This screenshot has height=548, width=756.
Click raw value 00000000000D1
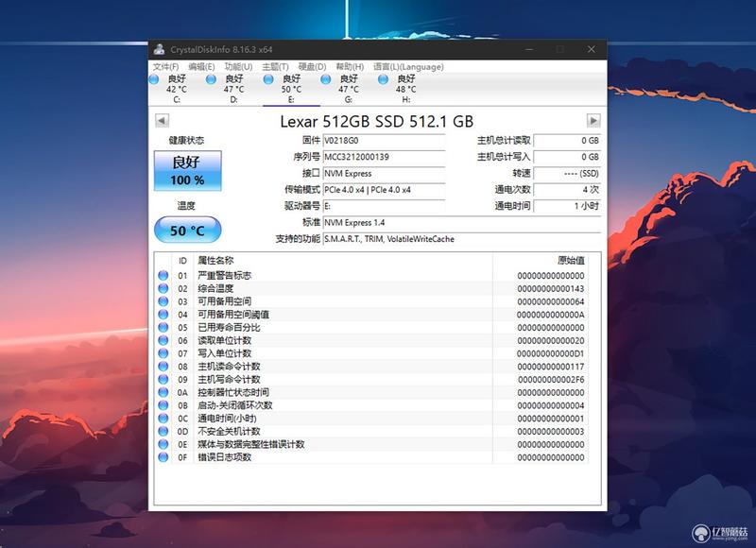(551, 353)
